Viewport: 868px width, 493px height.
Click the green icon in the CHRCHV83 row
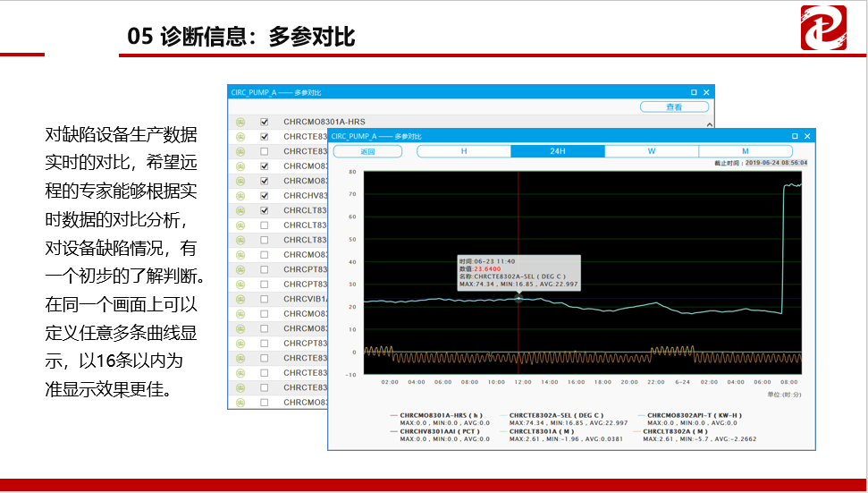[240, 196]
